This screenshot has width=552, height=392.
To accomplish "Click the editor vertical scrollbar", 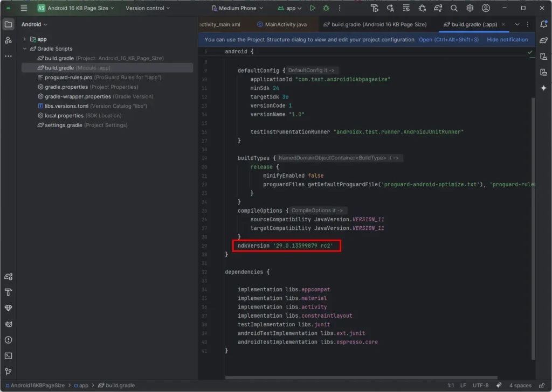I will tap(533, 228).
